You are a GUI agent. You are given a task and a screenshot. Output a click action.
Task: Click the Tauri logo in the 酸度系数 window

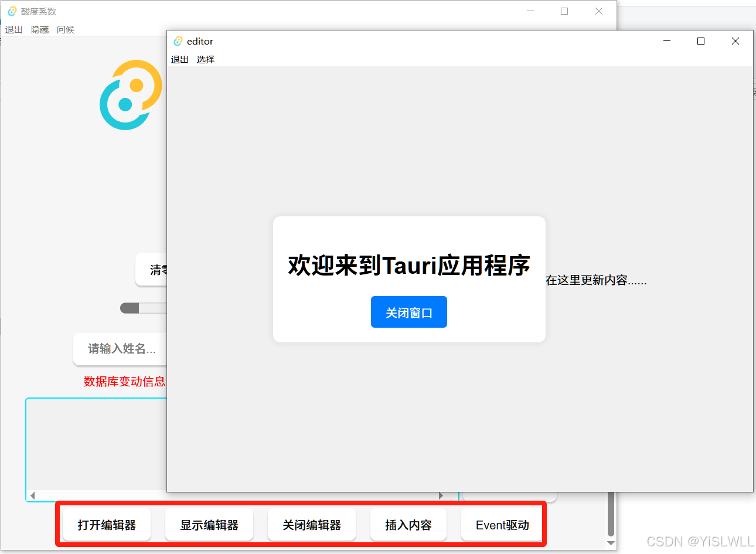(130, 96)
